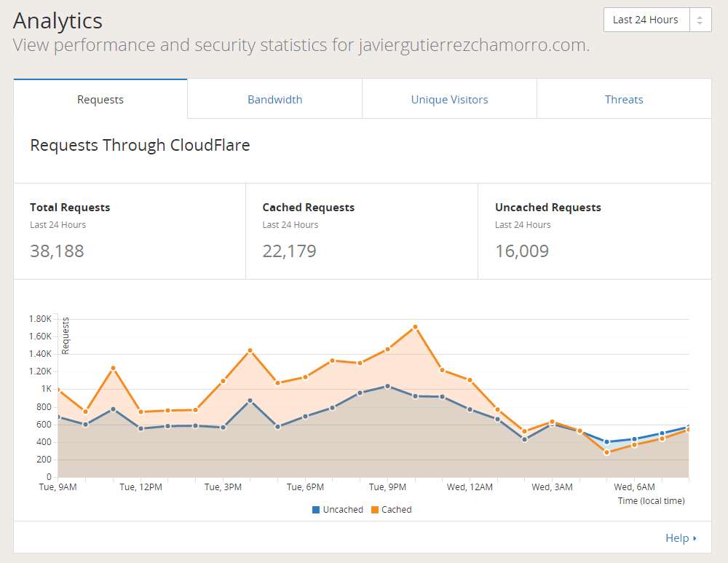Select the Cached Requests statistic card
This screenshot has height=563, width=728.
(362, 232)
